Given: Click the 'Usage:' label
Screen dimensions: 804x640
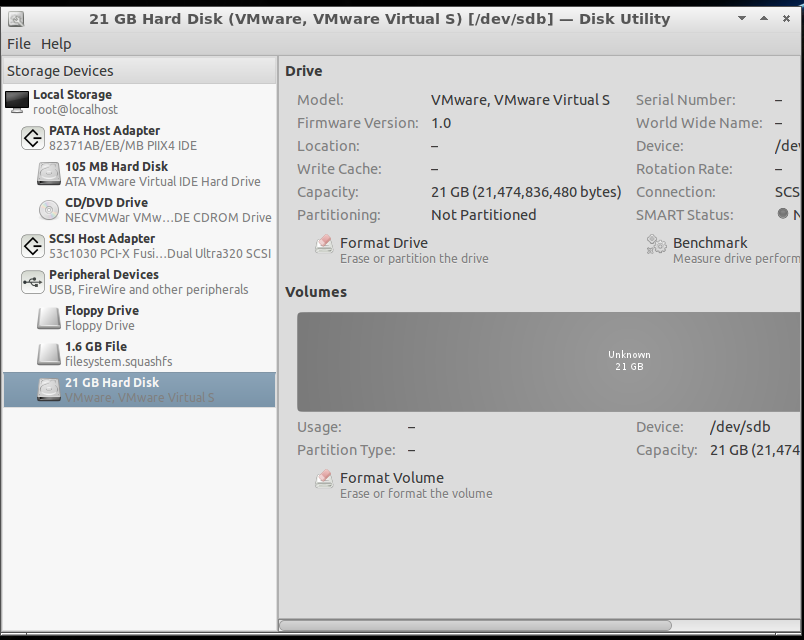Looking at the screenshot, I should [x=319, y=427].
